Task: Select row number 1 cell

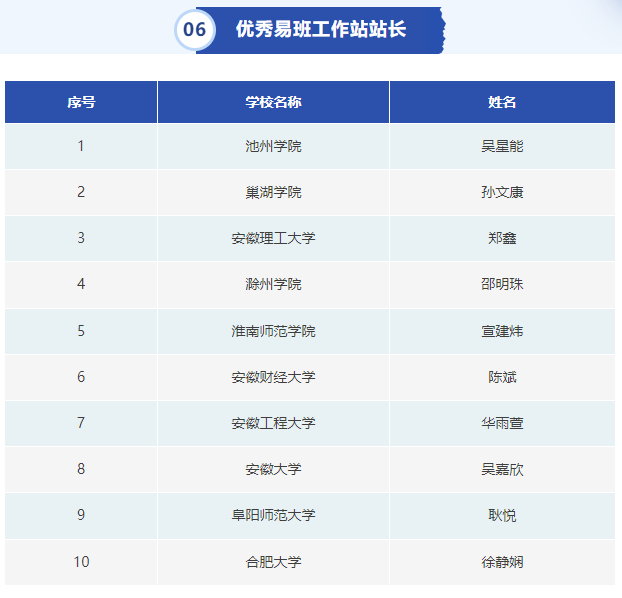Action: (81, 146)
